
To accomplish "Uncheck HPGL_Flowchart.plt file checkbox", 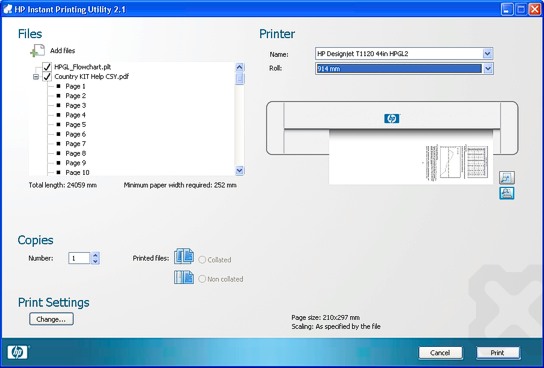I will click(47, 67).
